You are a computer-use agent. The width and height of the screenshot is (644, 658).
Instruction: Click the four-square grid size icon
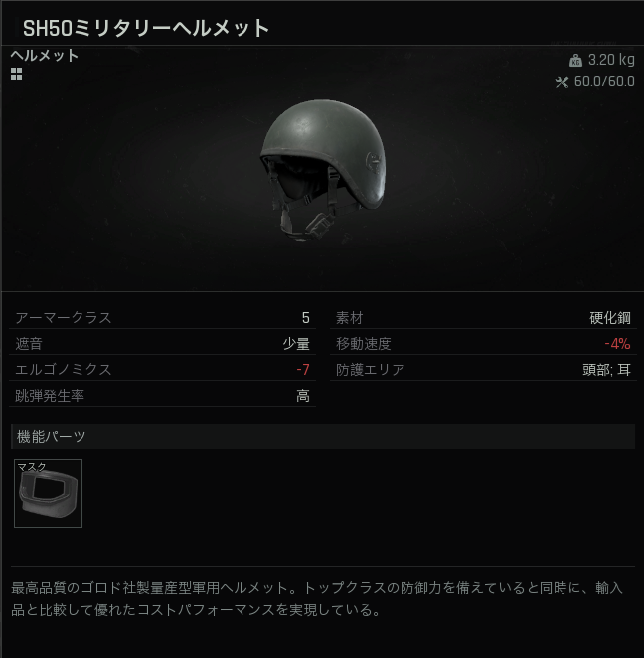[16, 74]
